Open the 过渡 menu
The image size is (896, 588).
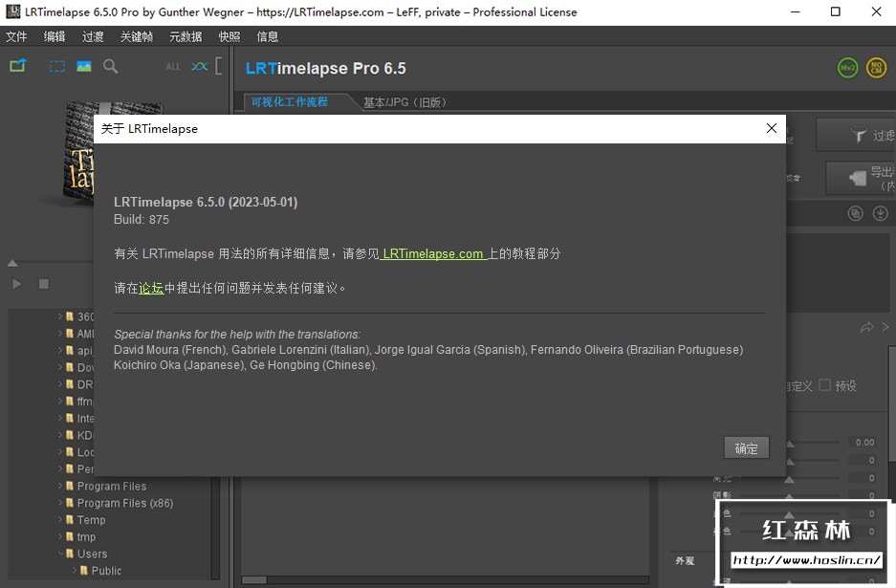tap(93, 36)
